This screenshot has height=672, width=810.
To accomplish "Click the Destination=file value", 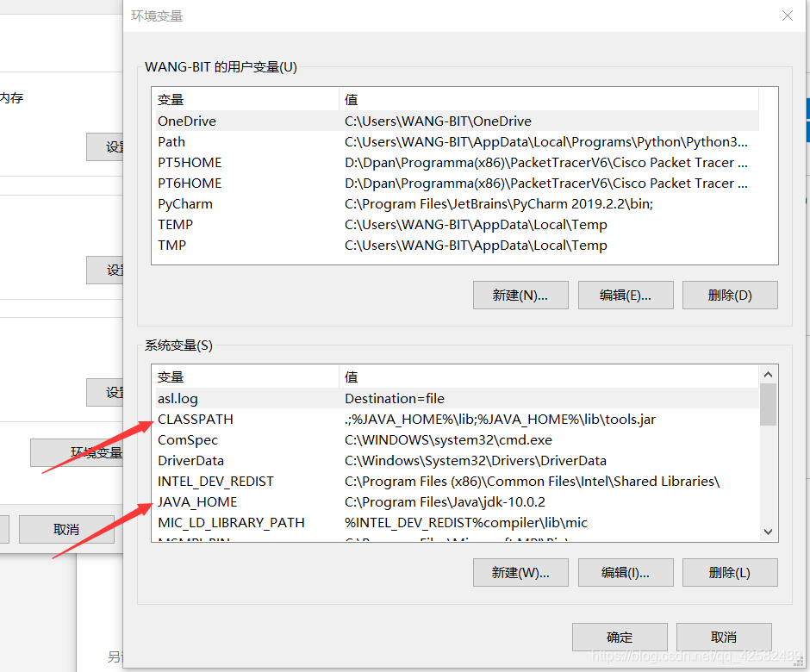I will click(x=395, y=398).
